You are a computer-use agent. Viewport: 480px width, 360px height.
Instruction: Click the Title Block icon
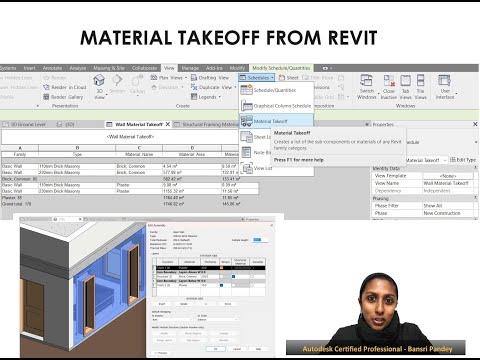point(305,78)
